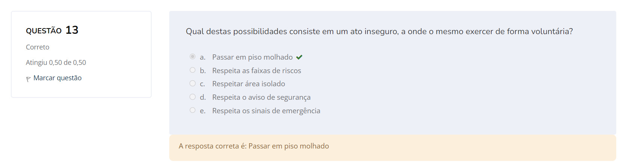Click the green checkmark after option a

pyautogui.click(x=299, y=57)
